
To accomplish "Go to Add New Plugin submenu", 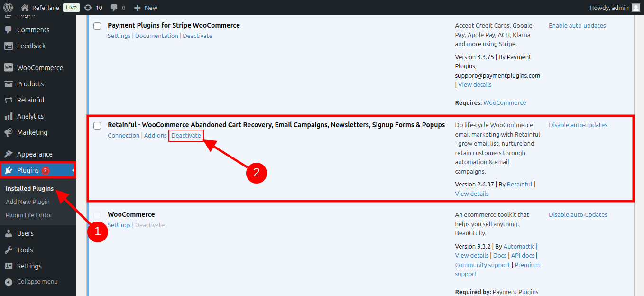I will (x=28, y=202).
